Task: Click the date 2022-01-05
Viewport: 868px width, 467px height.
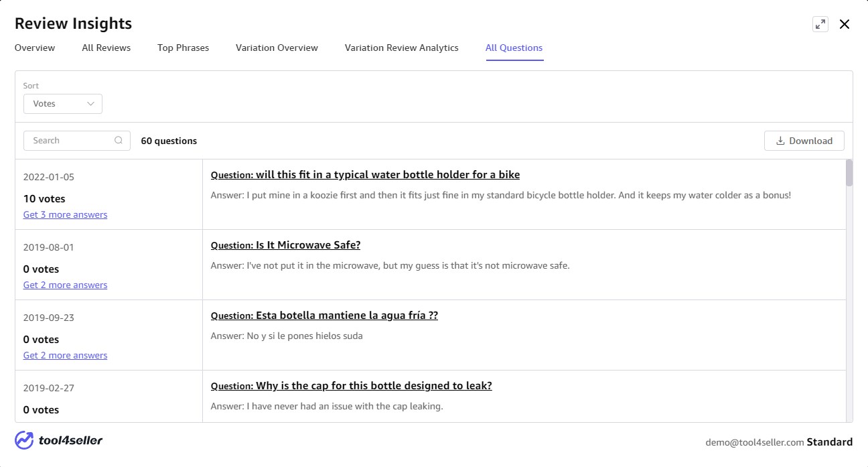Action: pos(49,177)
